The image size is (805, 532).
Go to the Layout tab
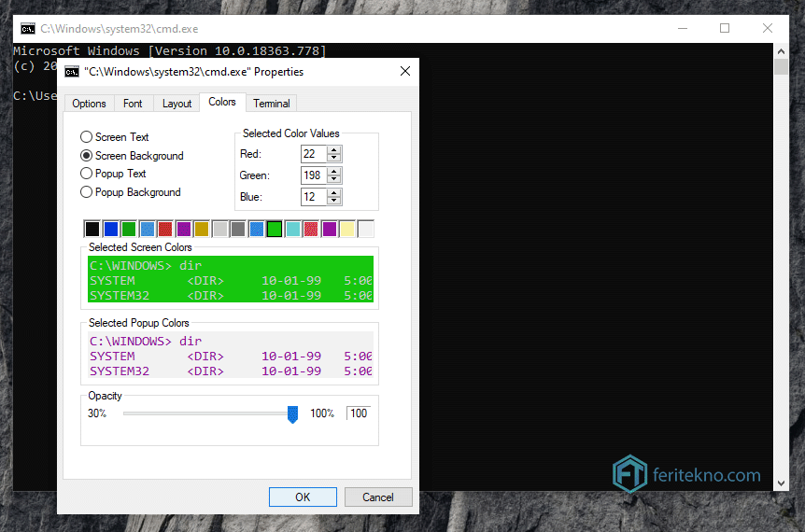tap(177, 104)
